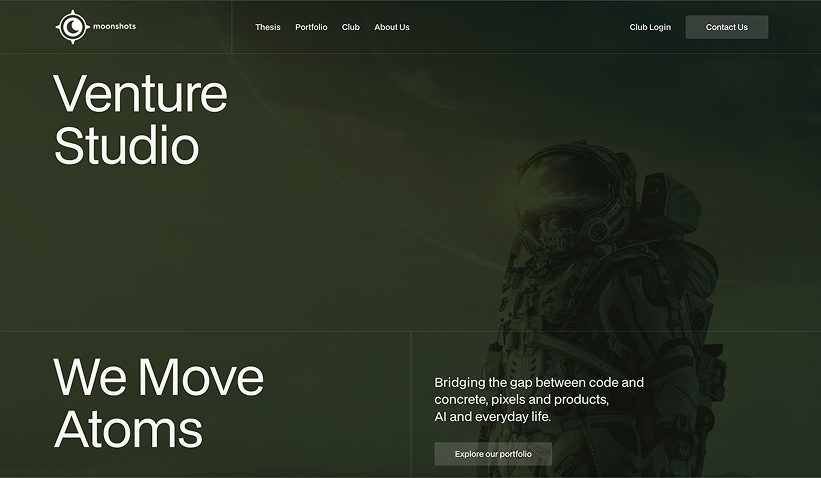The height and width of the screenshot is (478, 821).
Task: Click the word Studio in the heading
Action: point(126,146)
